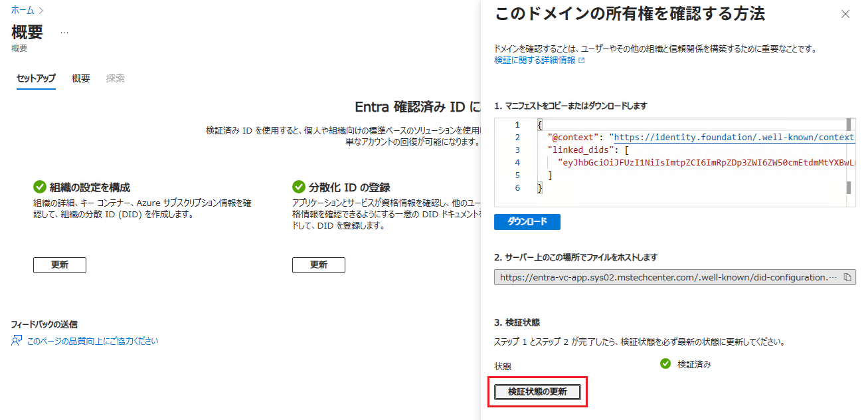Select the 探索 tab
Viewport: 868px width, 420px height.
coord(116,78)
